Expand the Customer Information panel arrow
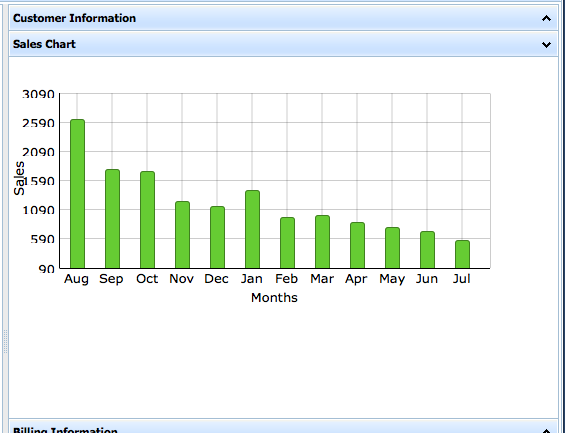 pos(546,18)
